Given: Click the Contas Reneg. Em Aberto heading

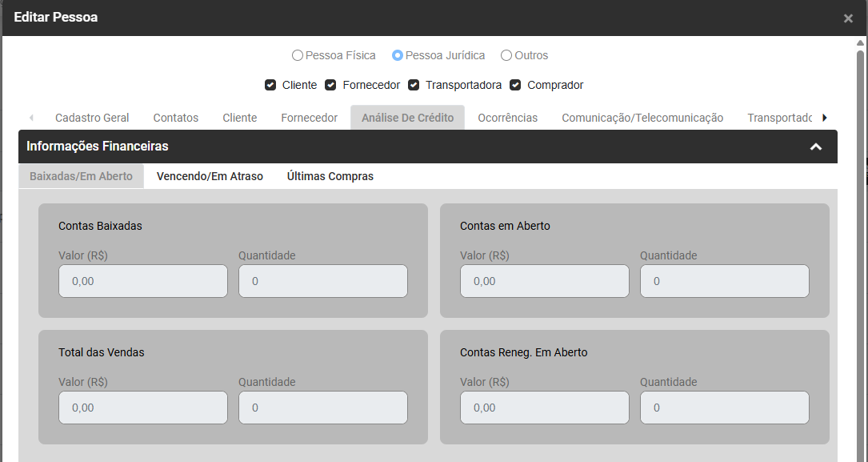Looking at the screenshot, I should [x=524, y=352].
